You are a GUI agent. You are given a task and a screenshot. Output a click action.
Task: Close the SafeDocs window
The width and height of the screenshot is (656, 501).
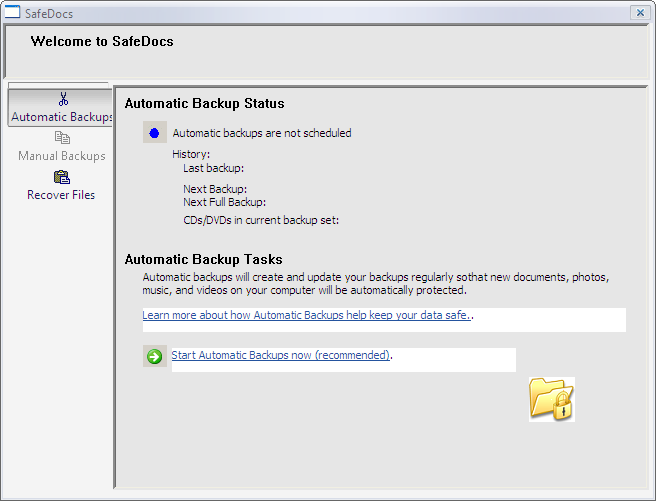point(639,13)
